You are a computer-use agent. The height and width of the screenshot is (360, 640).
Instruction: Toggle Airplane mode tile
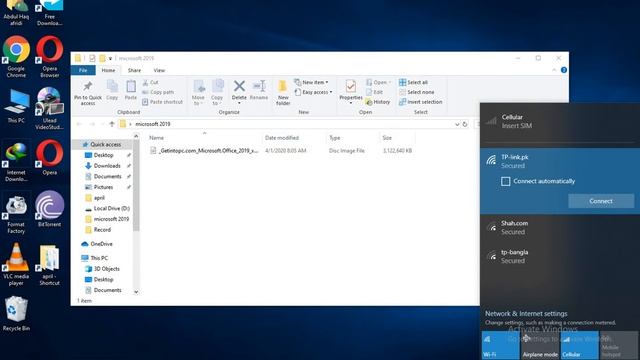click(x=540, y=345)
